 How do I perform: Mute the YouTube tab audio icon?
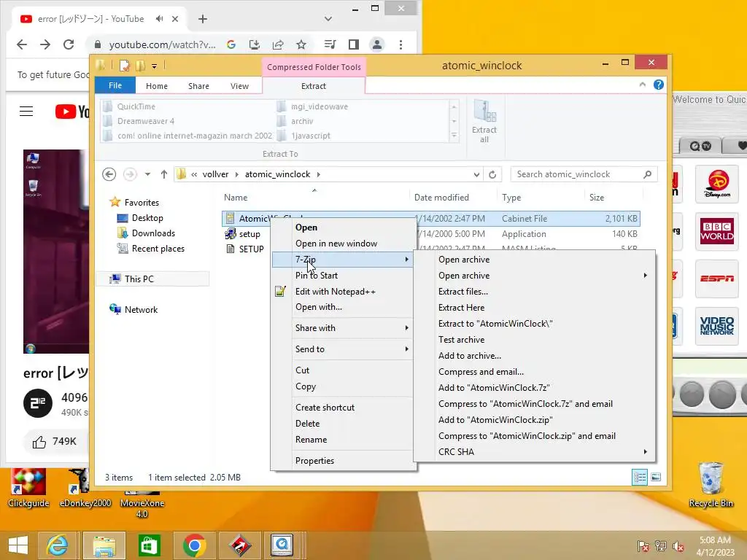point(159,19)
